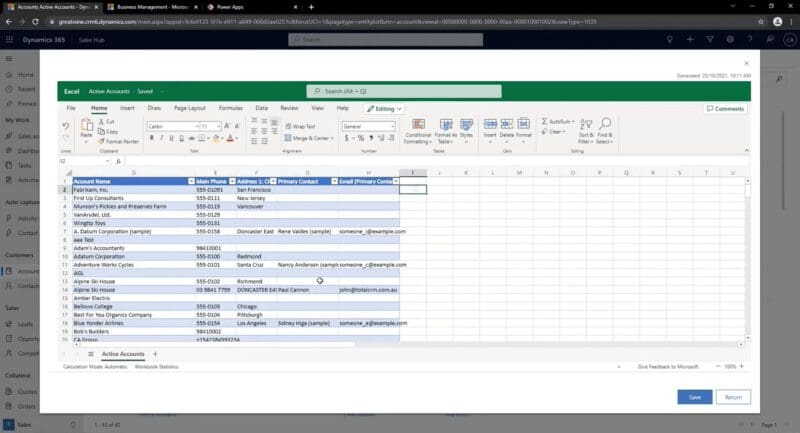800x433 pixels.
Task: Click the vertical scrollbar of the sheet
Action: pos(747,259)
